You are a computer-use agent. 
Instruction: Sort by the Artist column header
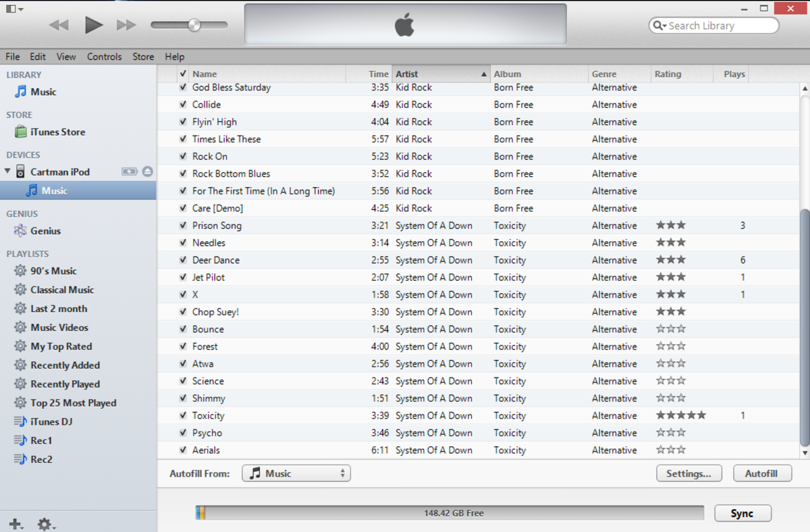[441, 74]
